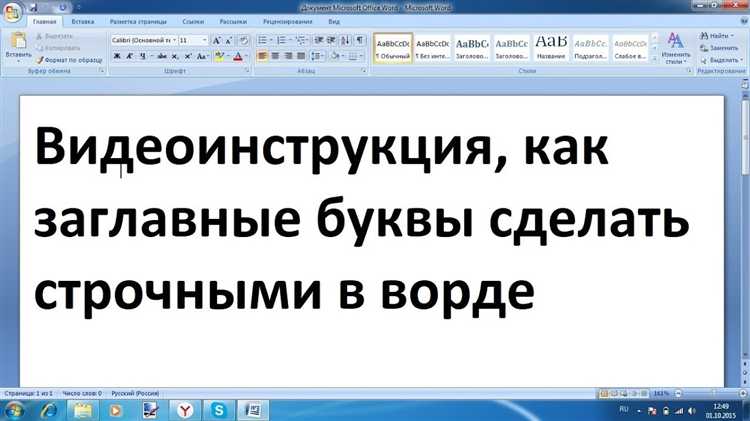This screenshot has height=421, width=750.
Task: Click the Increase Indent icon
Action: coord(331,40)
